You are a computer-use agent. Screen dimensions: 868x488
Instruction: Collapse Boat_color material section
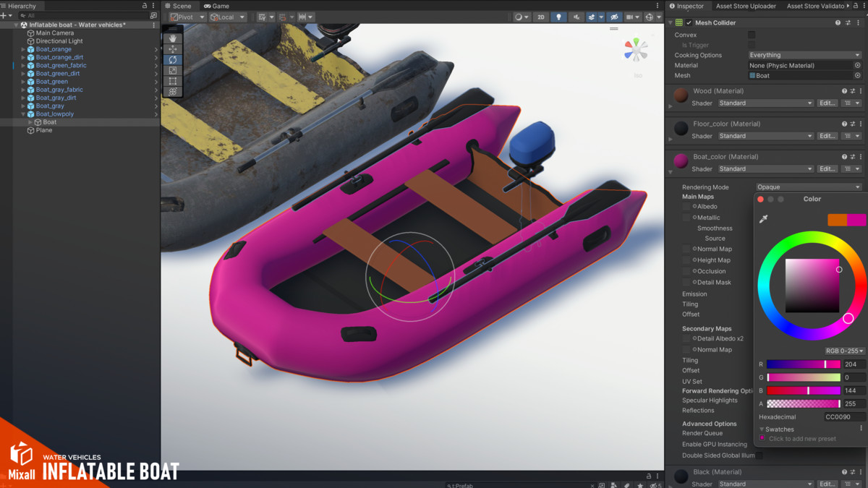coord(671,172)
